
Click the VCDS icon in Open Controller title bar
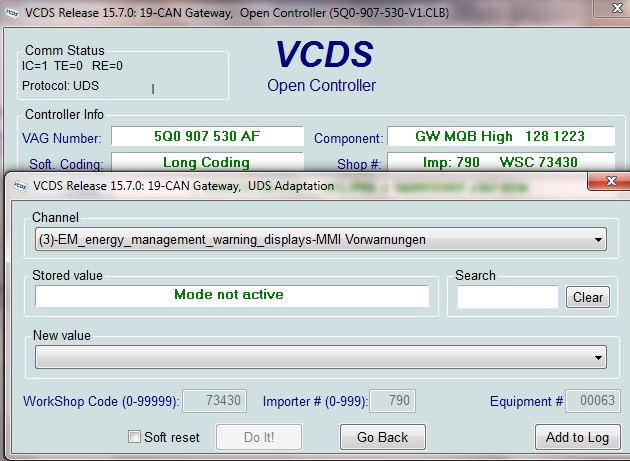(12, 13)
